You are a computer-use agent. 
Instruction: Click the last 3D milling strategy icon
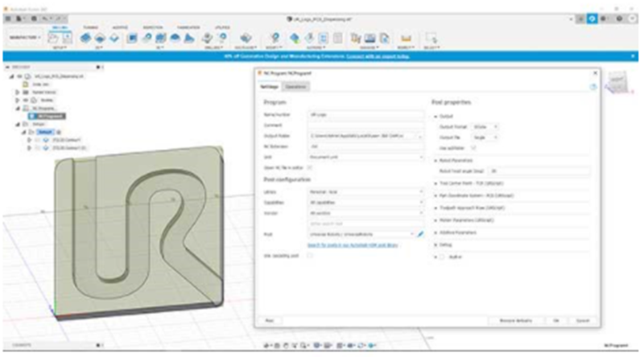189,38
